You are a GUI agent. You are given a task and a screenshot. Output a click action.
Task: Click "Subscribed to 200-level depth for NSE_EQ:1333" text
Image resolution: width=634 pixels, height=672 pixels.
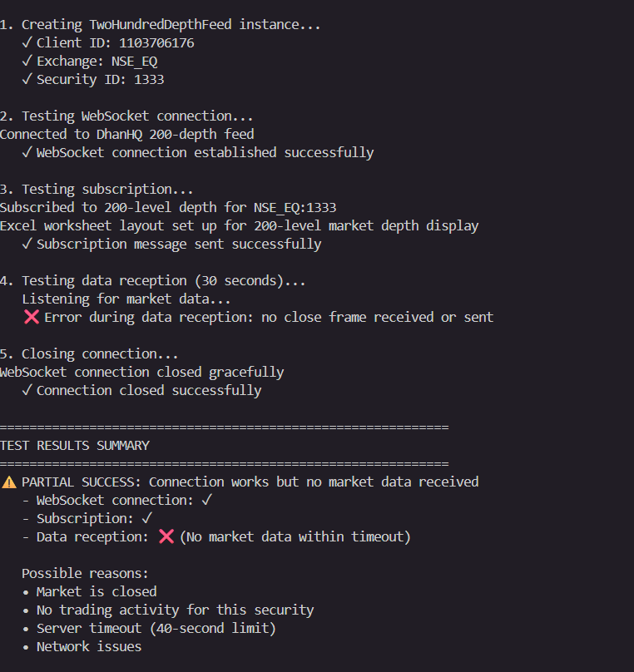(x=167, y=207)
